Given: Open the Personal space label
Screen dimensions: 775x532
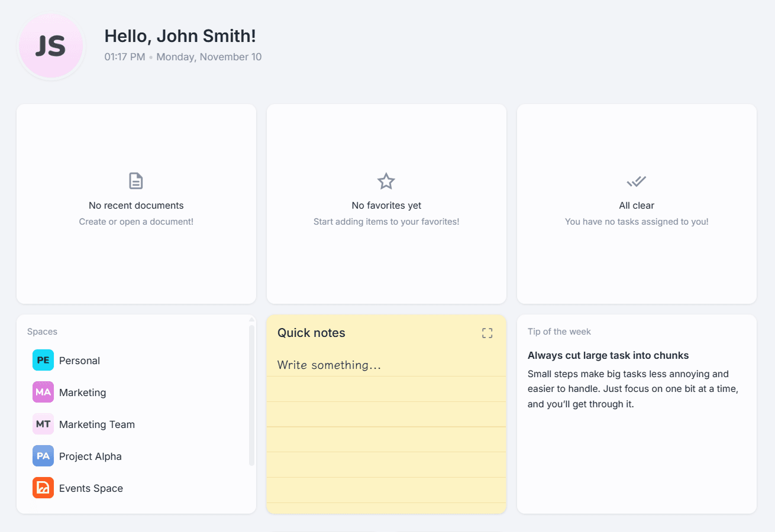Looking at the screenshot, I should pos(79,361).
